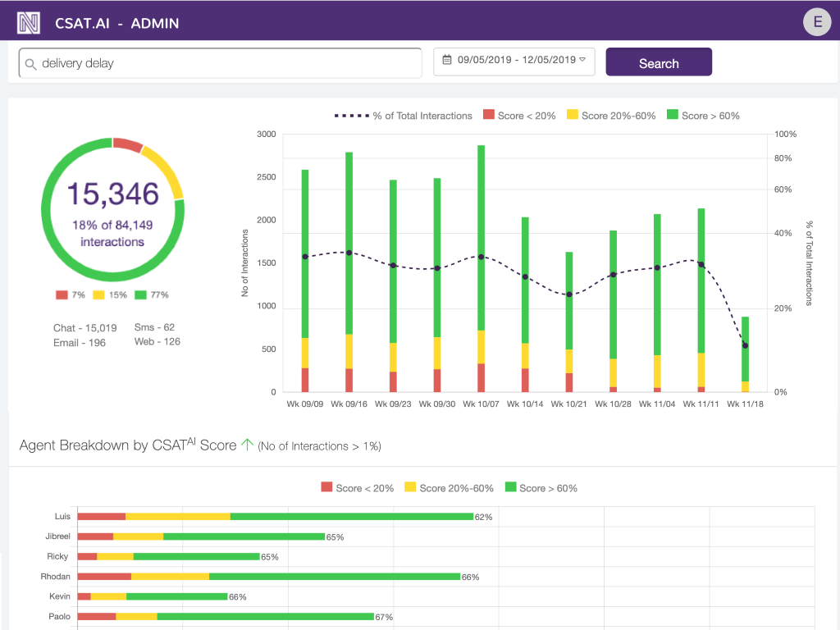Image resolution: width=840 pixels, height=630 pixels.
Task: Expand the date range dropdown arrow
Action: tap(582, 60)
